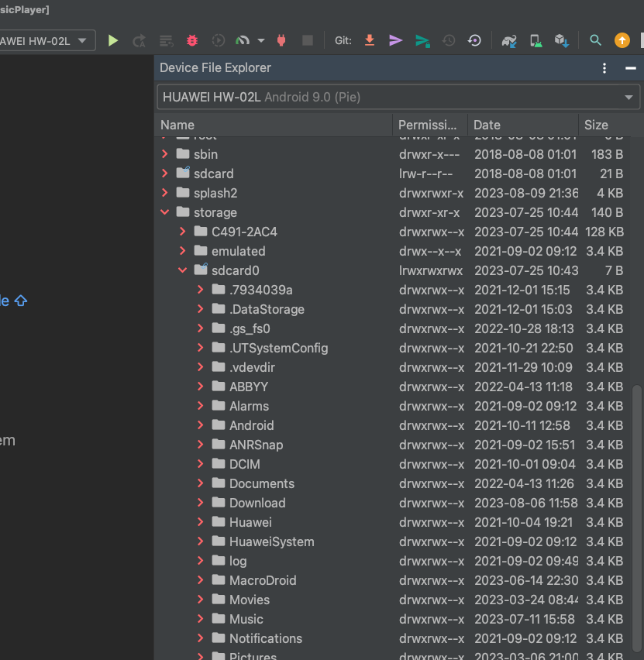Click Attach Debugger to Android Process icon
The width and height of the screenshot is (644, 660).
[281, 40]
